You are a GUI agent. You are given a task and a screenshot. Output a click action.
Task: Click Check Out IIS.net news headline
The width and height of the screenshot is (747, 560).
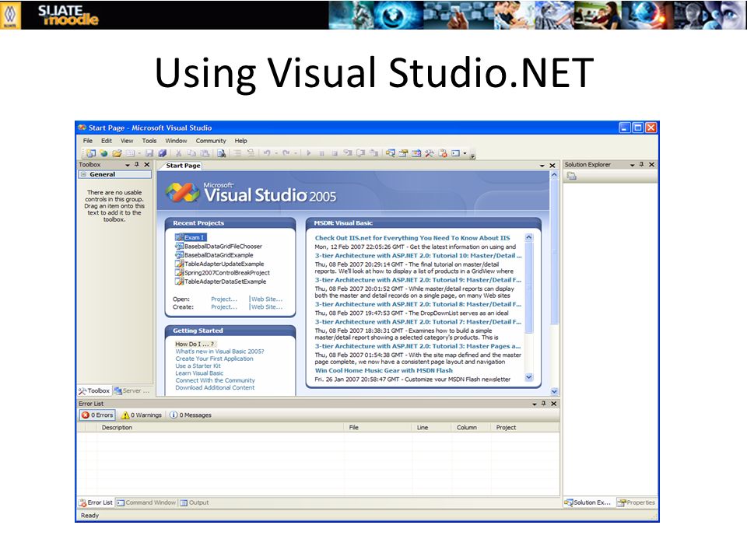[x=412, y=238]
